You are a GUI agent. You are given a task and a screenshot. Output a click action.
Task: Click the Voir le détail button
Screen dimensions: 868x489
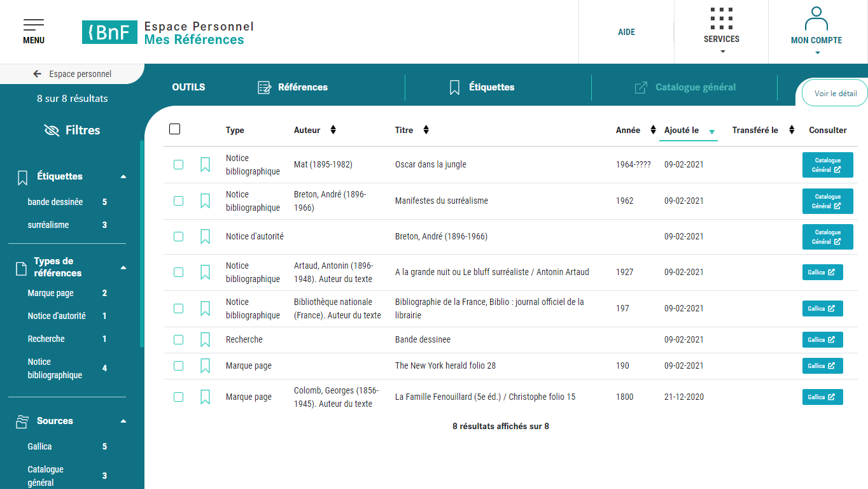coord(836,93)
